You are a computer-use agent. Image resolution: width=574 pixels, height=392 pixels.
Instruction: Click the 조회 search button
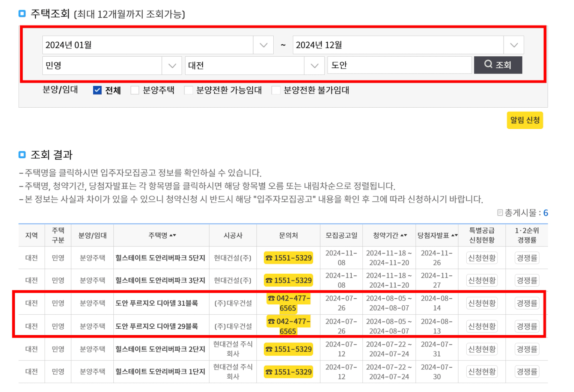[x=497, y=65]
